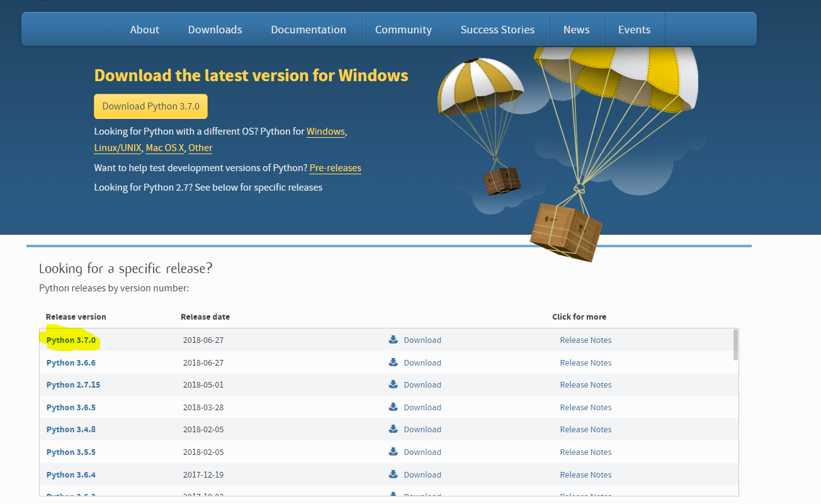
Task: Click download icon in Python 3.7.0 row
Action: click(x=393, y=340)
